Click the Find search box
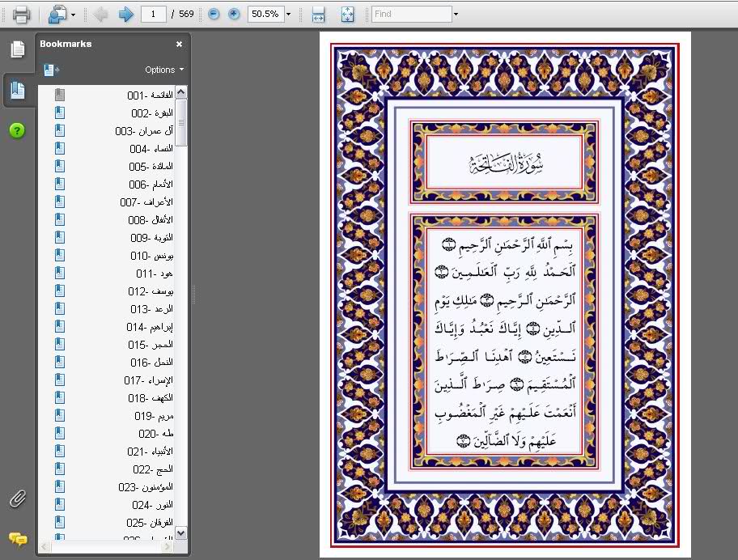Viewport: 738px width, 560px height. click(x=411, y=14)
